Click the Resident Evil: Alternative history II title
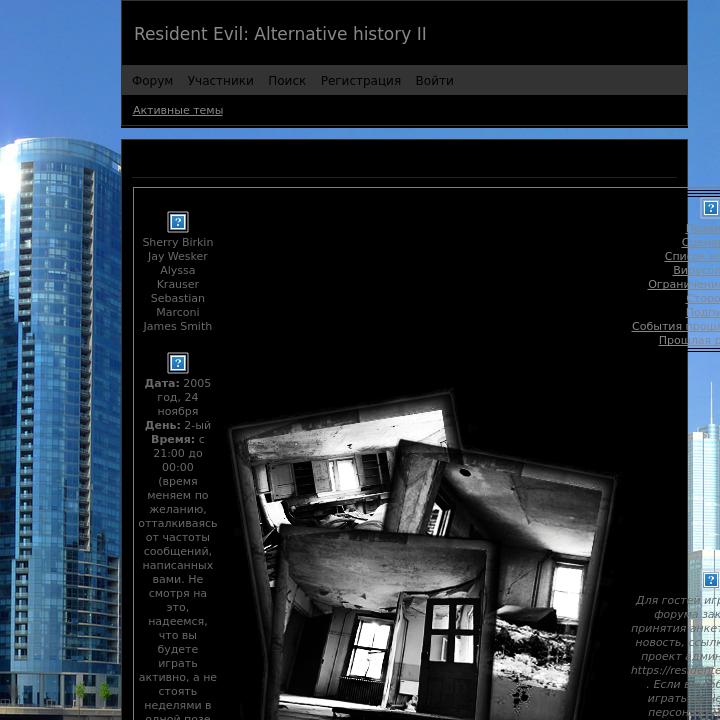The width and height of the screenshot is (720, 720). [x=280, y=34]
